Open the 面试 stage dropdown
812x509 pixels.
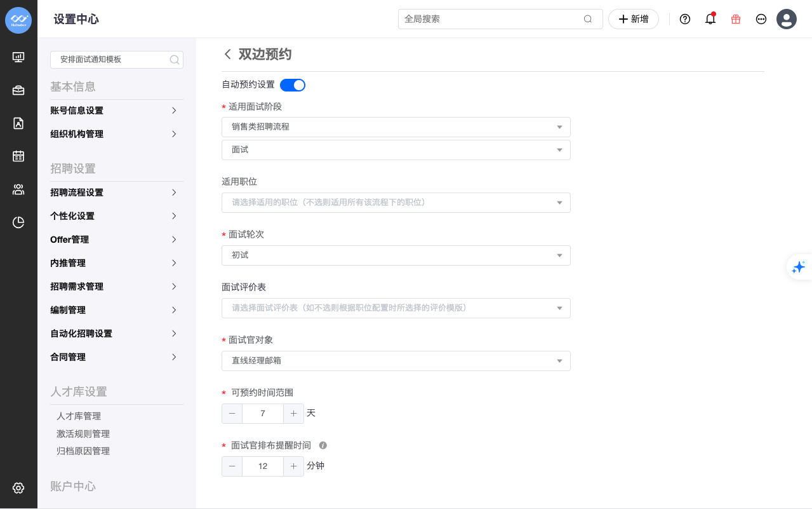pyautogui.click(x=396, y=150)
